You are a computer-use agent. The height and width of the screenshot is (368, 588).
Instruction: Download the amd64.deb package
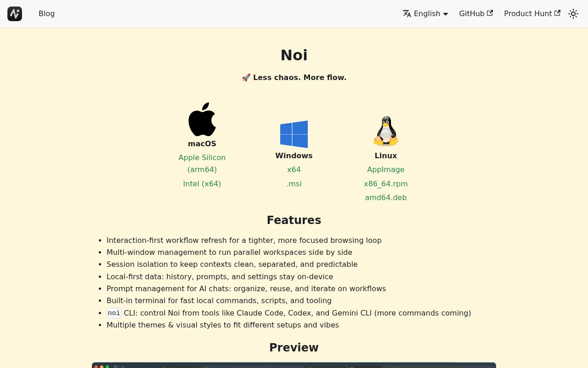pyautogui.click(x=386, y=197)
